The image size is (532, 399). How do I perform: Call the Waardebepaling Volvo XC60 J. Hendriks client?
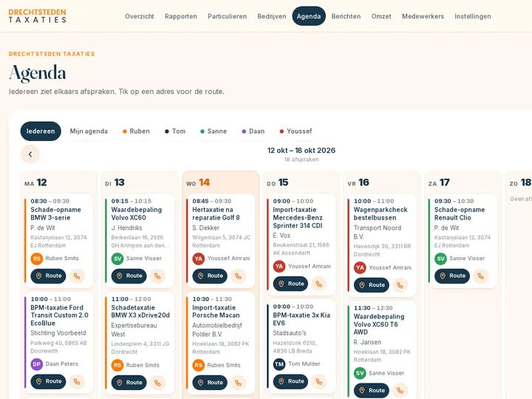(x=157, y=276)
